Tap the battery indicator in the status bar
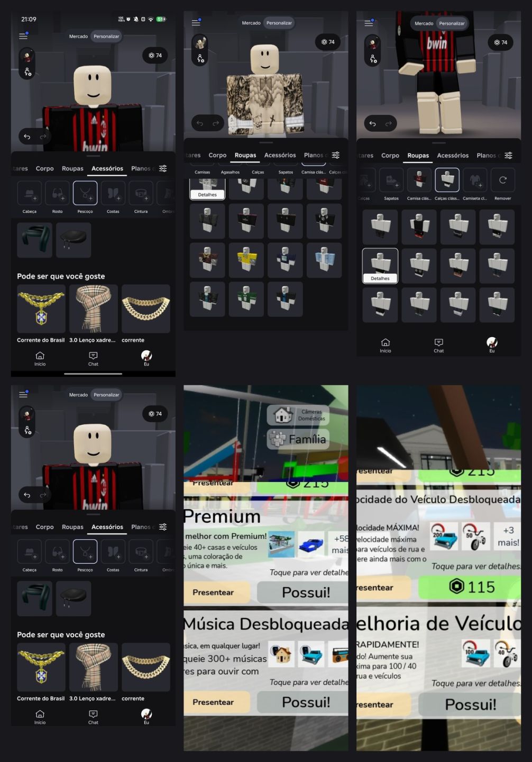The image size is (532, 762). coord(161,19)
